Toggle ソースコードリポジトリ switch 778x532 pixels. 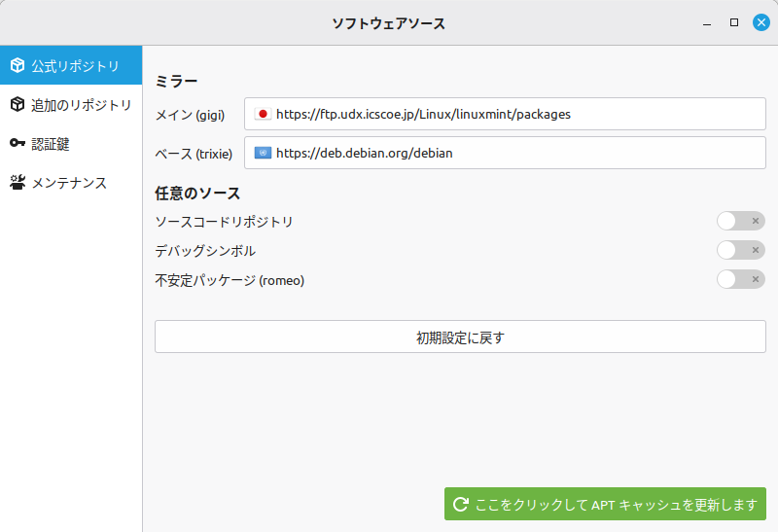[x=740, y=222]
